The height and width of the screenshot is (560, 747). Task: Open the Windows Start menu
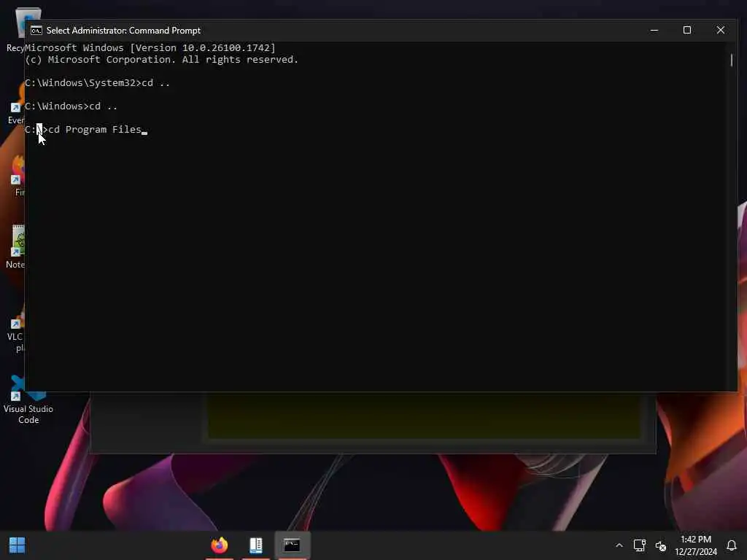click(18, 545)
